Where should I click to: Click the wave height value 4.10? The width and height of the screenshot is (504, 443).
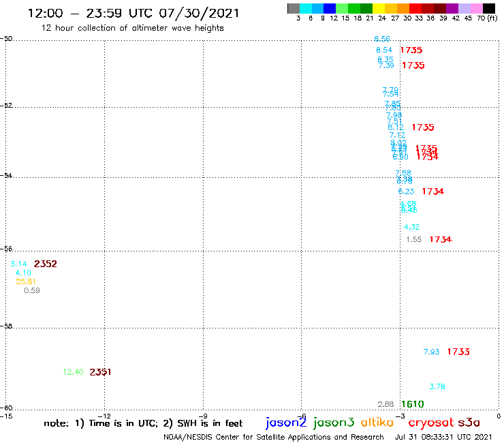[23, 273]
